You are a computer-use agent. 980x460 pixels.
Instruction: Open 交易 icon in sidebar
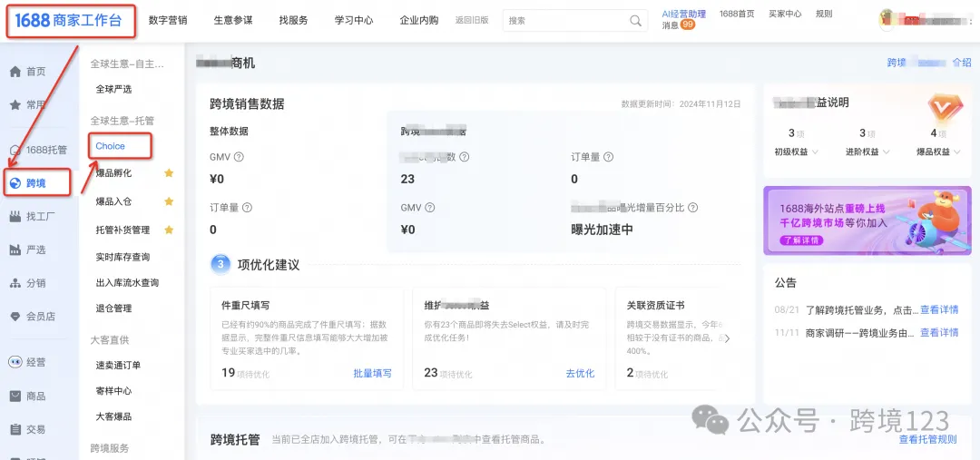[x=15, y=429]
